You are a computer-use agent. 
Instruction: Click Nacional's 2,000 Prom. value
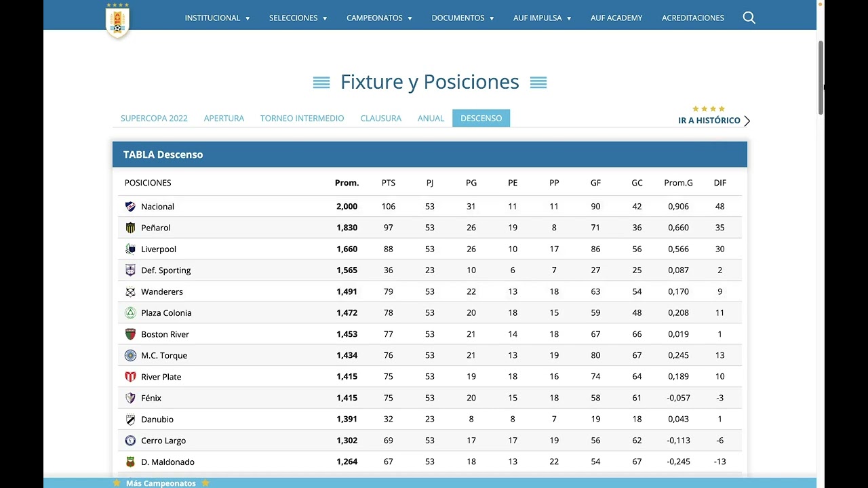tap(347, 207)
